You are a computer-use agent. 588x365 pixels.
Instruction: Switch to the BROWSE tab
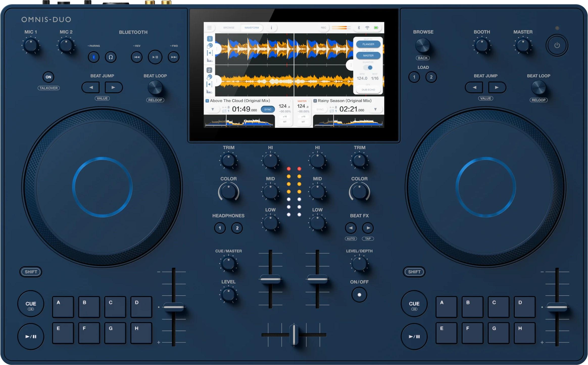(x=229, y=28)
